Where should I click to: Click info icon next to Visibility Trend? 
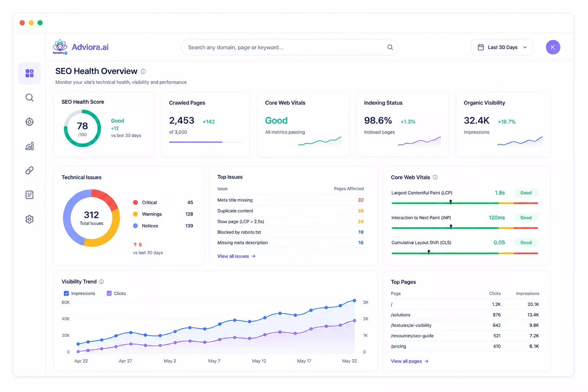click(x=101, y=282)
